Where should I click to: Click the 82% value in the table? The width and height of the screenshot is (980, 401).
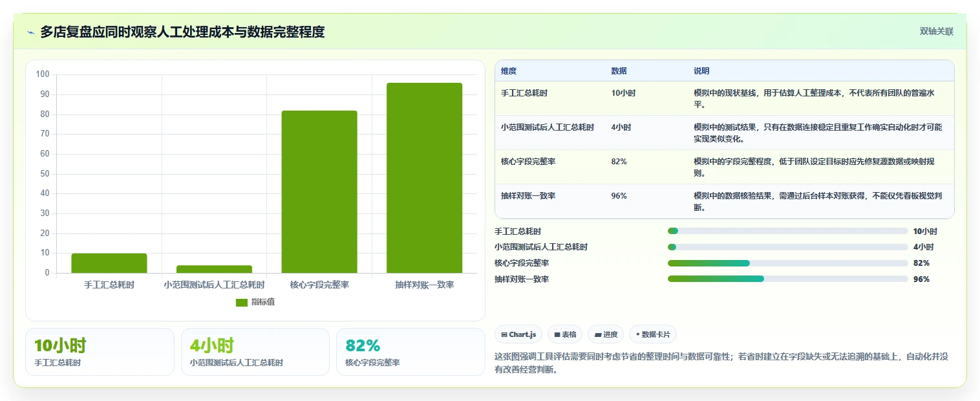(x=619, y=162)
